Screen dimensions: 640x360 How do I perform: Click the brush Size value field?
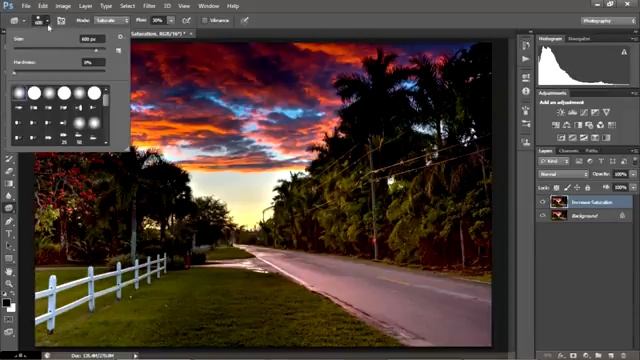click(93, 39)
